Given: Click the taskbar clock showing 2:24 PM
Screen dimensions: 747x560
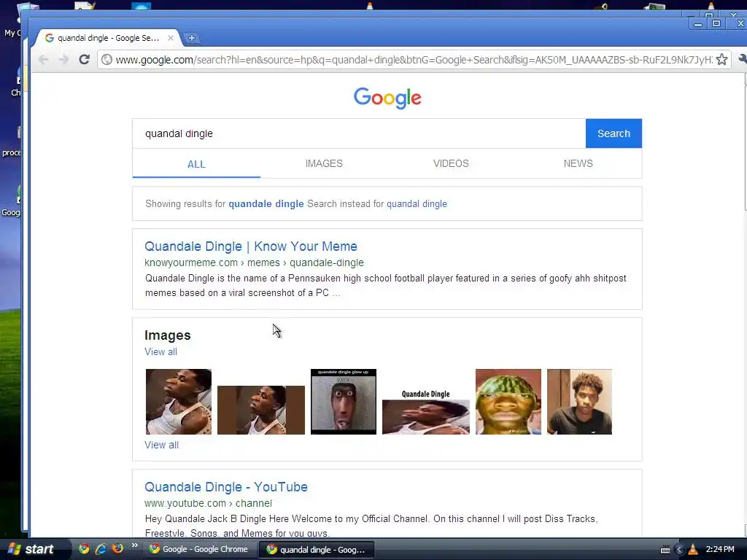Looking at the screenshot, I should (720, 549).
